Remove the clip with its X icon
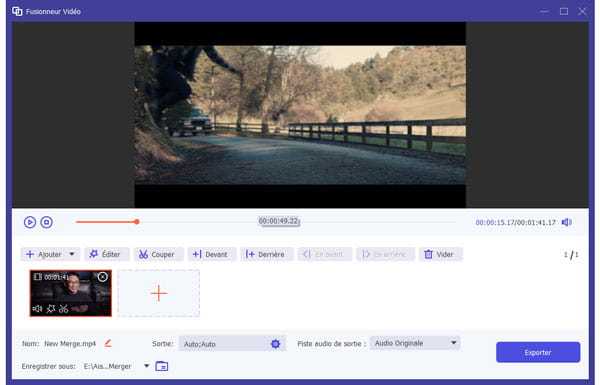Screen dimensions: 600x385 [103, 277]
